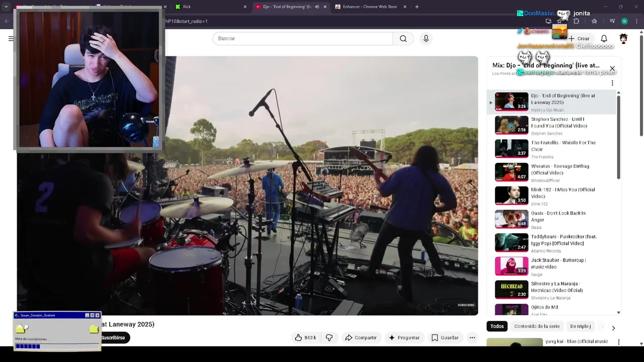Open the Mix playlist three-dot options

tap(612, 83)
